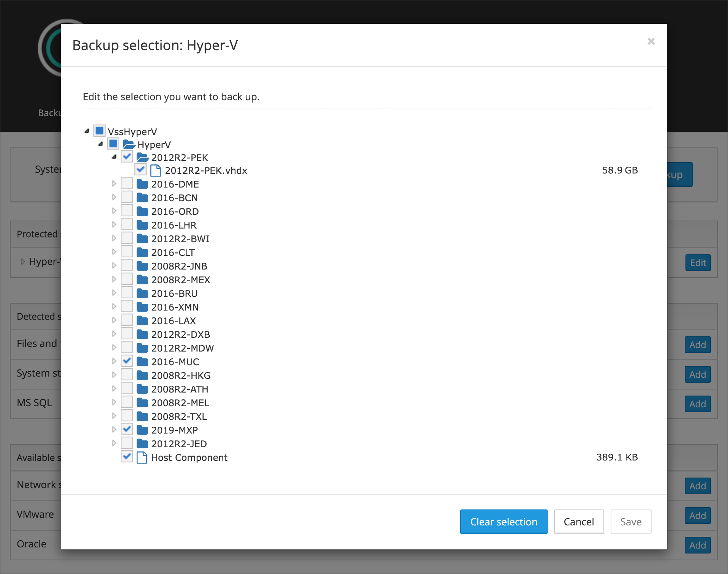
Task: Click the Clear selection button
Action: 504,522
